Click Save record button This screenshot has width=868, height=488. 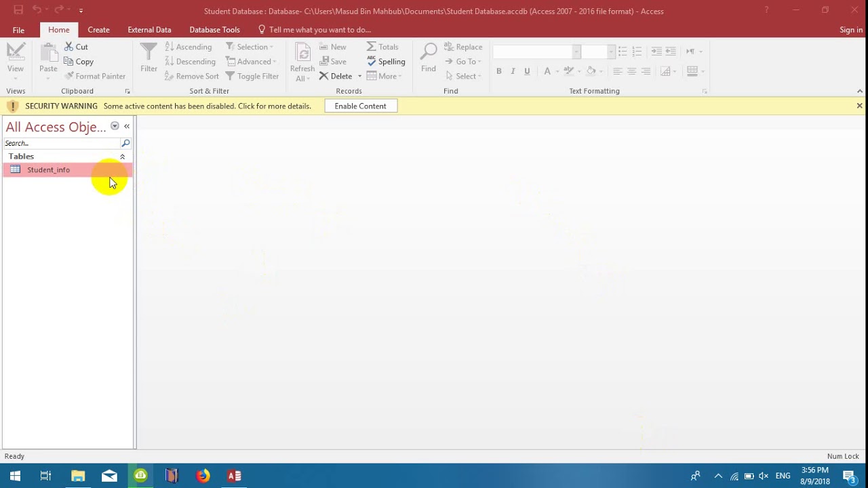[333, 62]
